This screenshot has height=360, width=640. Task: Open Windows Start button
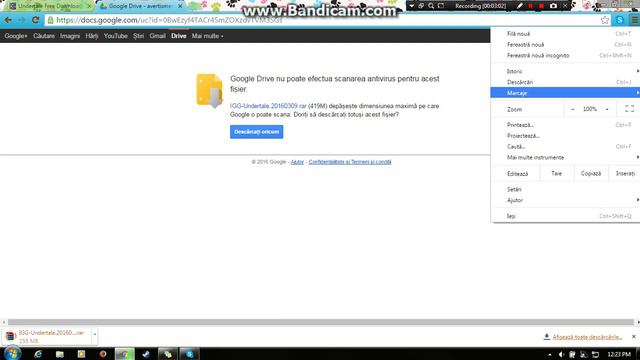click(x=12, y=353)
